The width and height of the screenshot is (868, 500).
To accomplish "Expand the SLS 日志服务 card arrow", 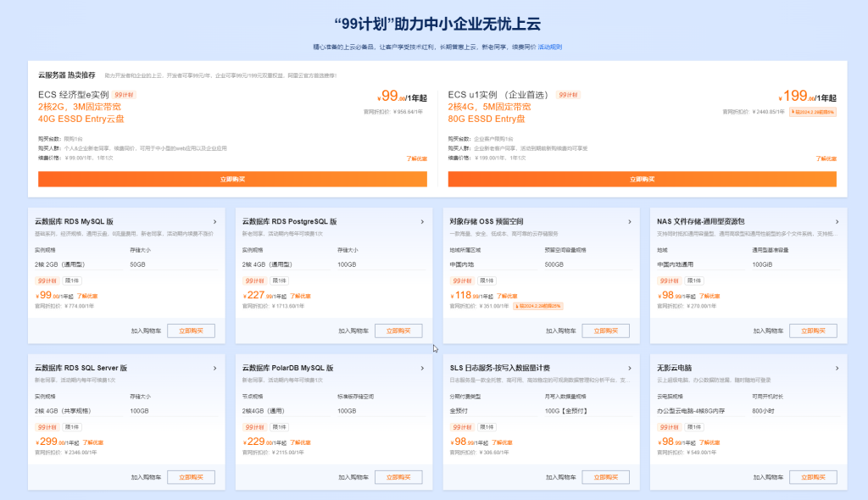I will coord(630,368).
